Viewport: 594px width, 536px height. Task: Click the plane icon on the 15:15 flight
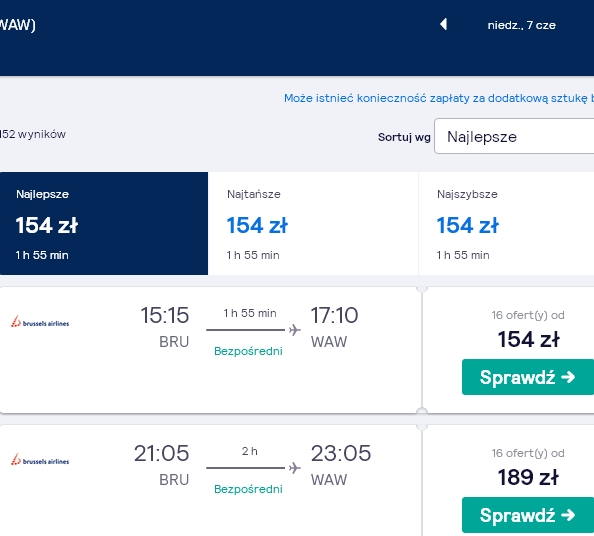click(295, 330)
